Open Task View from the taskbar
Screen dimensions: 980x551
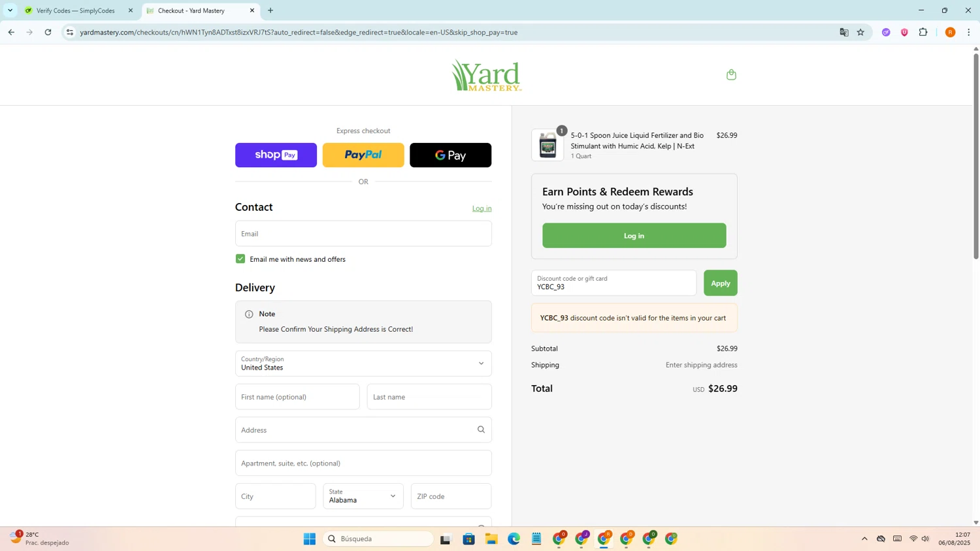pyautogui.click(x=446, y=539)
